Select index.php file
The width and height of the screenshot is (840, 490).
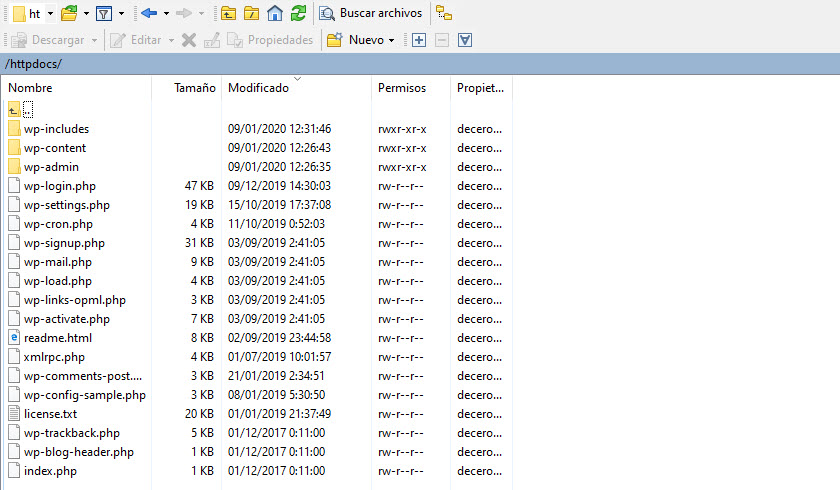50,471
